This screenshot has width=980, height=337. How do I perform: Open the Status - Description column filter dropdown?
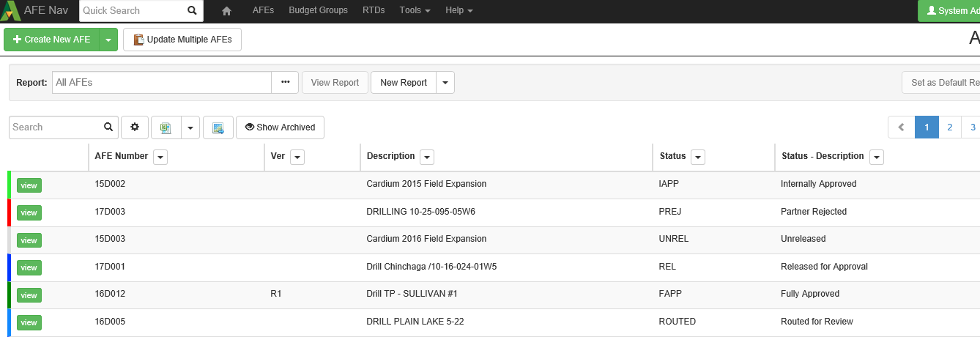tap(876, 157)
